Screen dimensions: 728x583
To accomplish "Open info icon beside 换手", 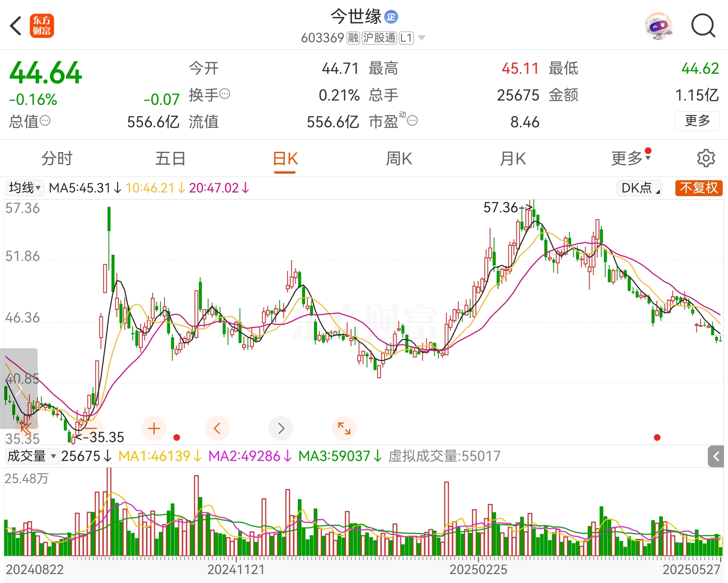I will pos(225,94).
